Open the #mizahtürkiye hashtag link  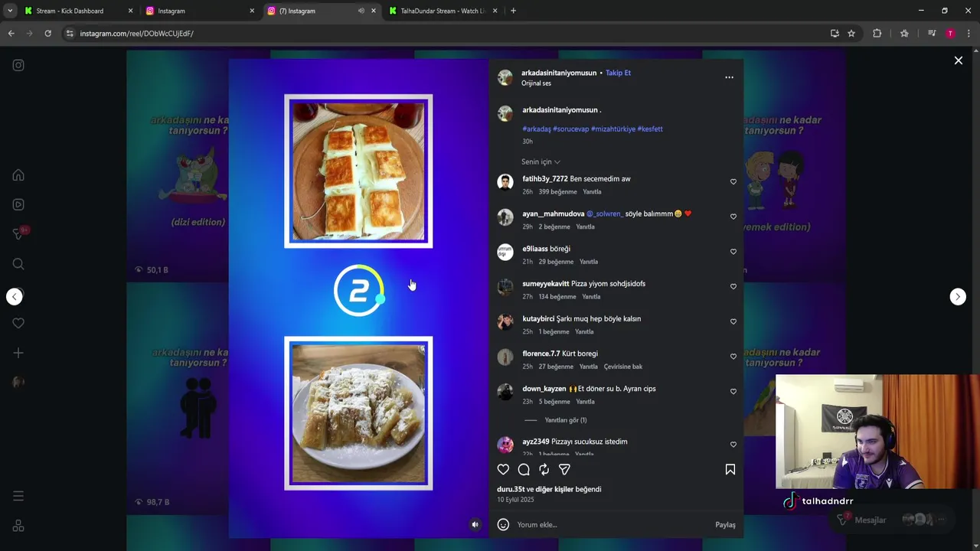pos(613,129)
